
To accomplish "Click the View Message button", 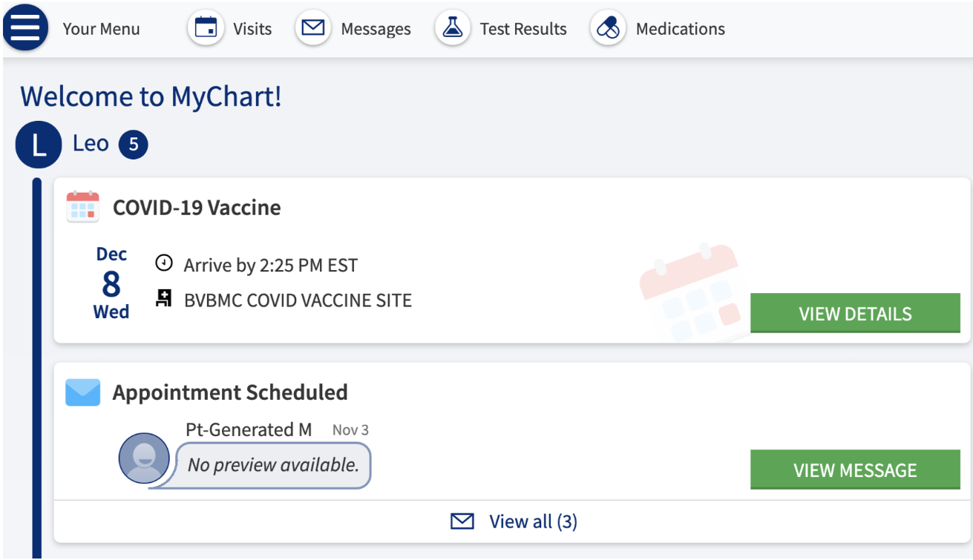I will click(855, 470).
